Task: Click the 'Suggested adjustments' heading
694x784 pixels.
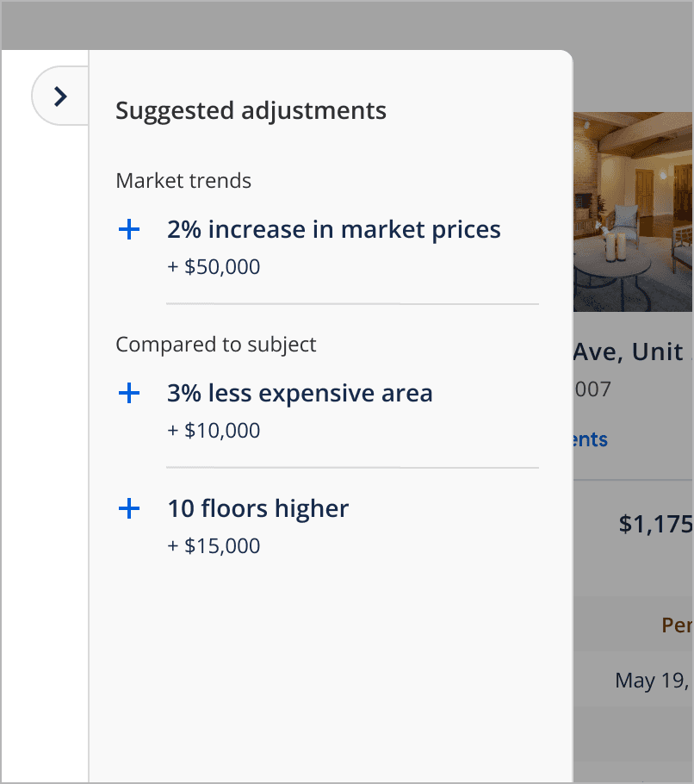Action: [251, 111]
